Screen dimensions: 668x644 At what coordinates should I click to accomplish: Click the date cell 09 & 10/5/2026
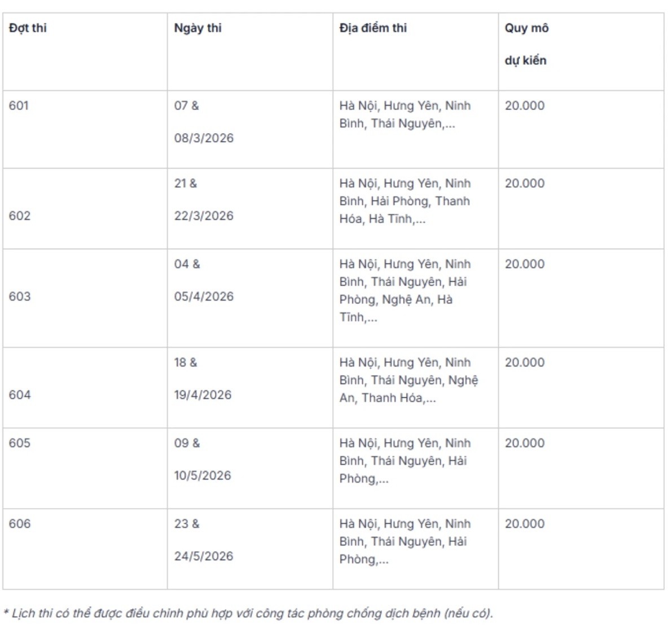(x=203, y=459)
